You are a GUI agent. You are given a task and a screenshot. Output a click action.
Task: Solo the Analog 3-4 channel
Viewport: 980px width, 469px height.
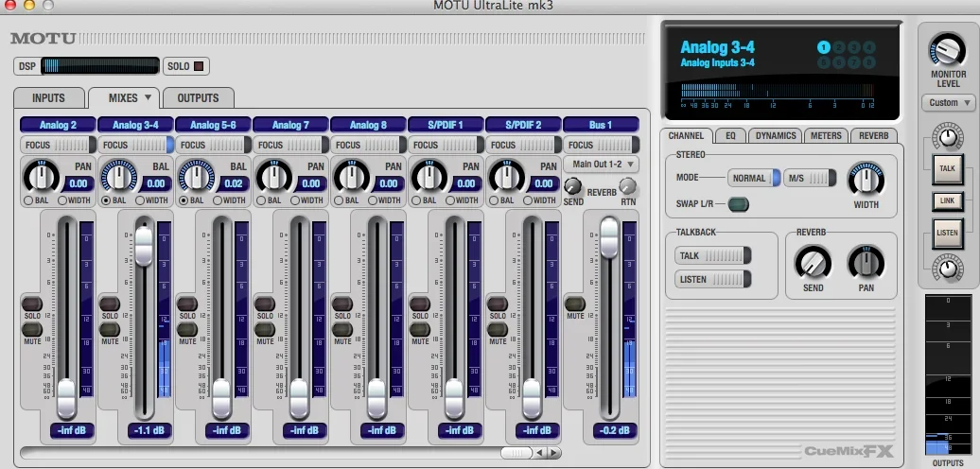click(110, 304)
